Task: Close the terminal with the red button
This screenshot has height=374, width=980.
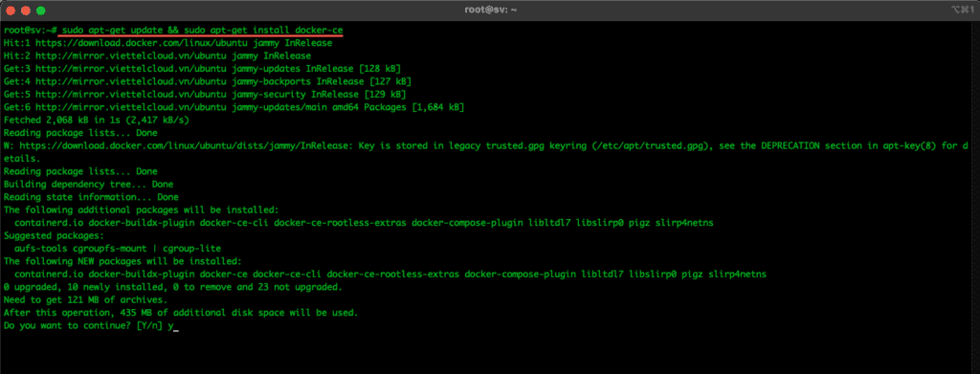Action: [11, 10]
